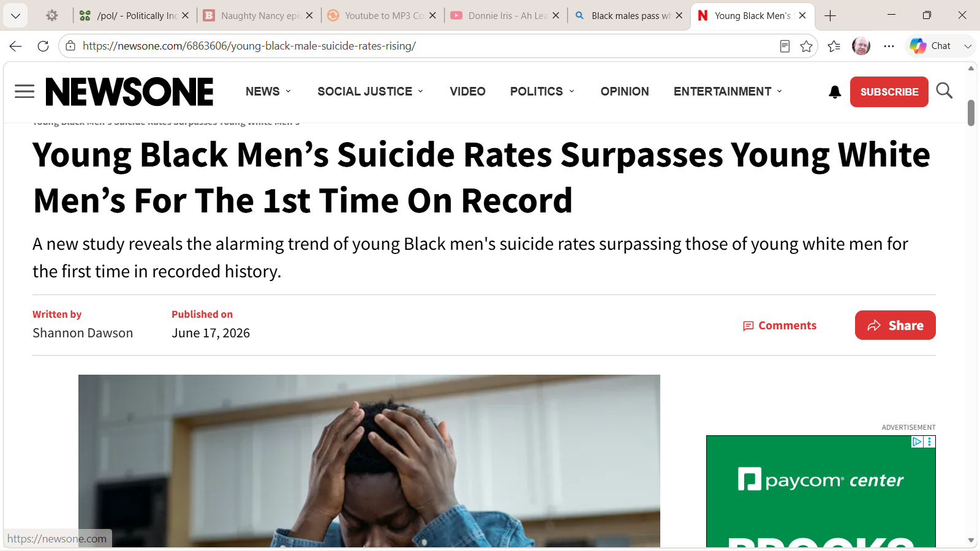Open author Shannon Dawson's page

83,333
